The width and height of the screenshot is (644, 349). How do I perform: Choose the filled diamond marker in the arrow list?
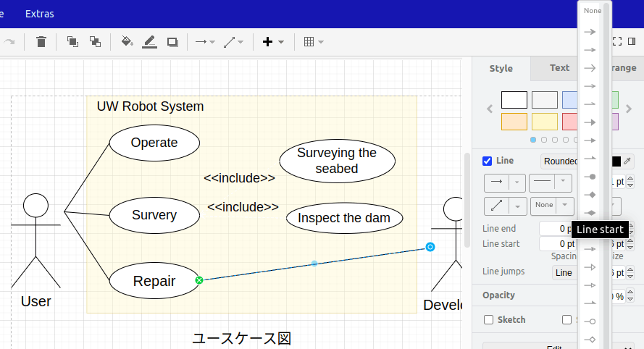[590, 195]
